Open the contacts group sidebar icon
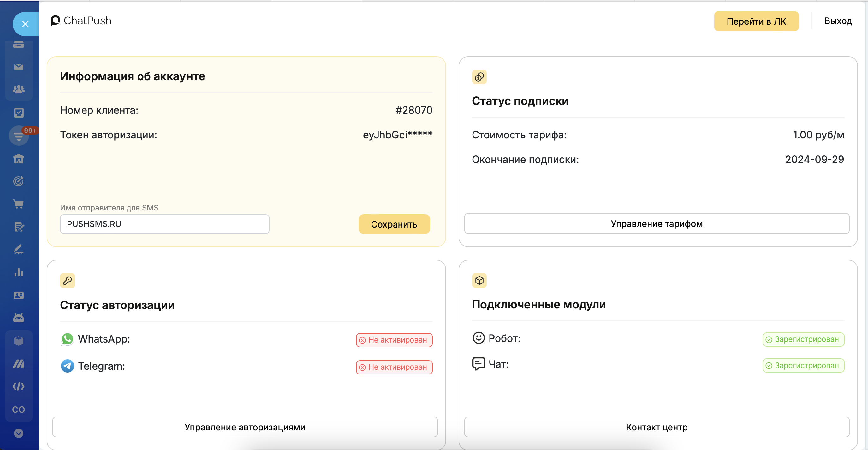868x450 pixels. tap(19, 89)
